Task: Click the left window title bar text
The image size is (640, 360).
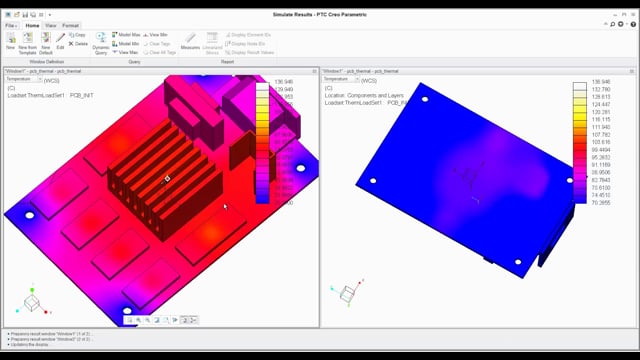Action: click(x=43, y=71)
